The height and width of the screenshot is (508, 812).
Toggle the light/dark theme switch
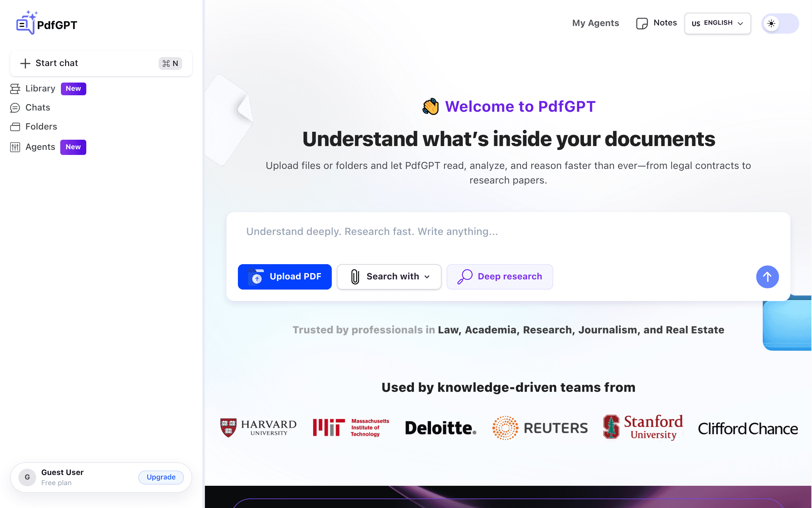(x=780, y=23)
